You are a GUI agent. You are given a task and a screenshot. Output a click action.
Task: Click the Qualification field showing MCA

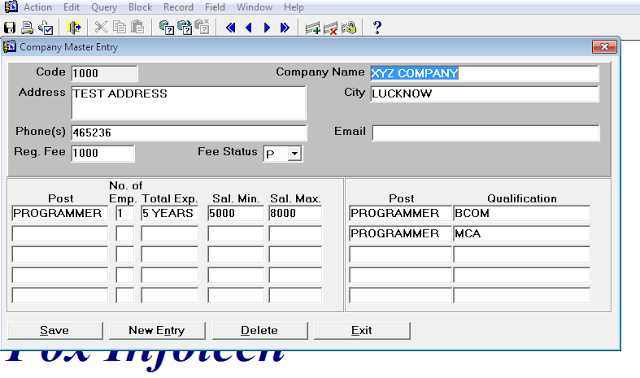521,233
